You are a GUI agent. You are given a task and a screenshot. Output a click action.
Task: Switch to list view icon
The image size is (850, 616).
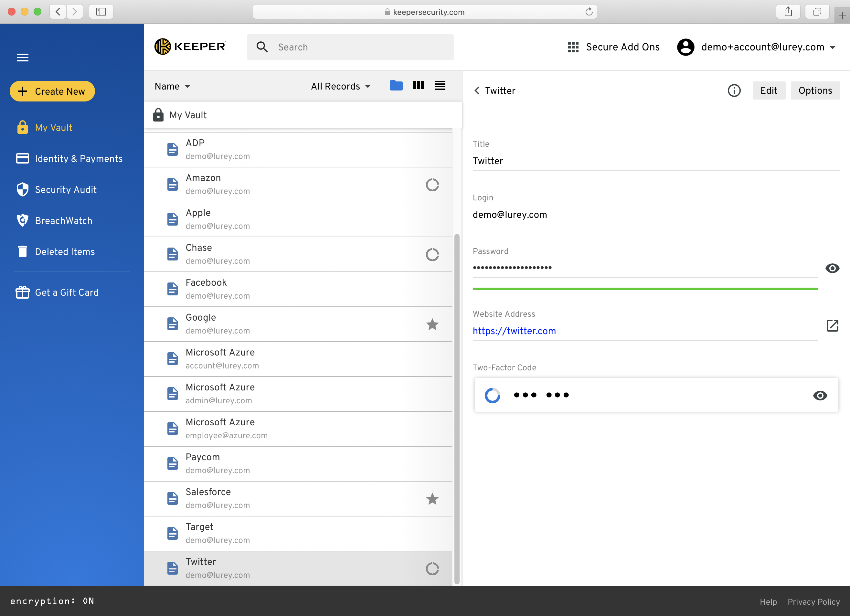pos(440,85)
